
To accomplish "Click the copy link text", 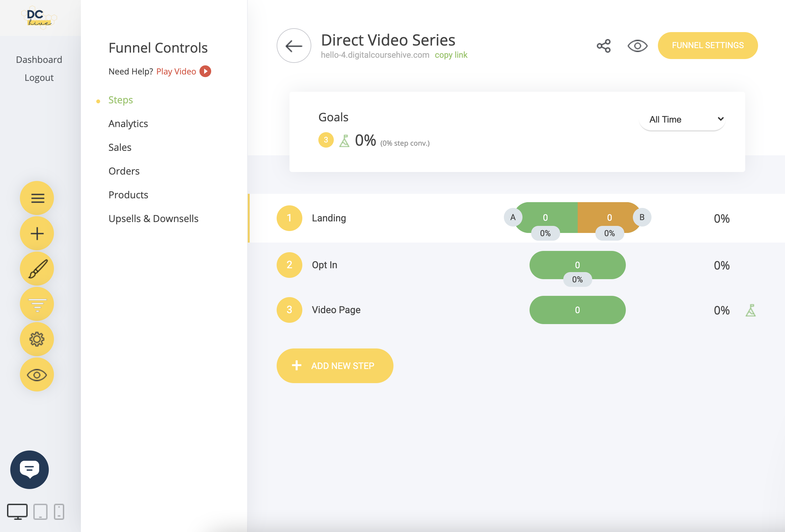I will tap(451, 55).
